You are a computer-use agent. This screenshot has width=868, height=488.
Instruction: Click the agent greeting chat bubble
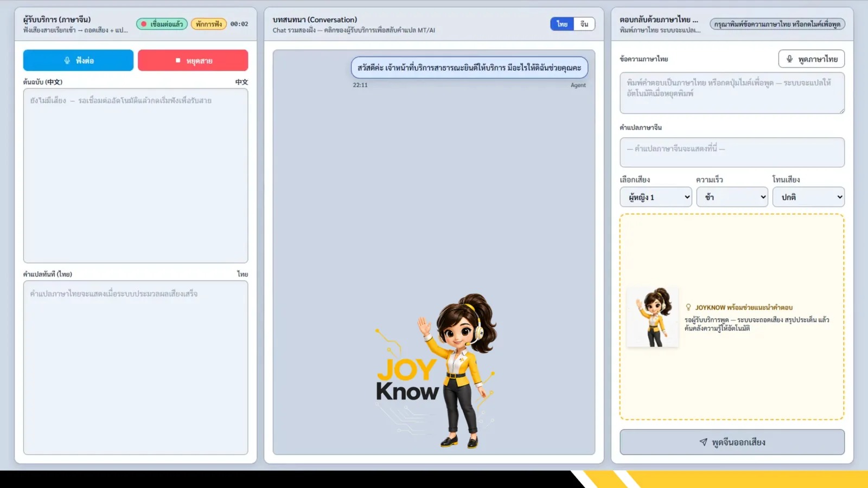(x=469, y=68)
